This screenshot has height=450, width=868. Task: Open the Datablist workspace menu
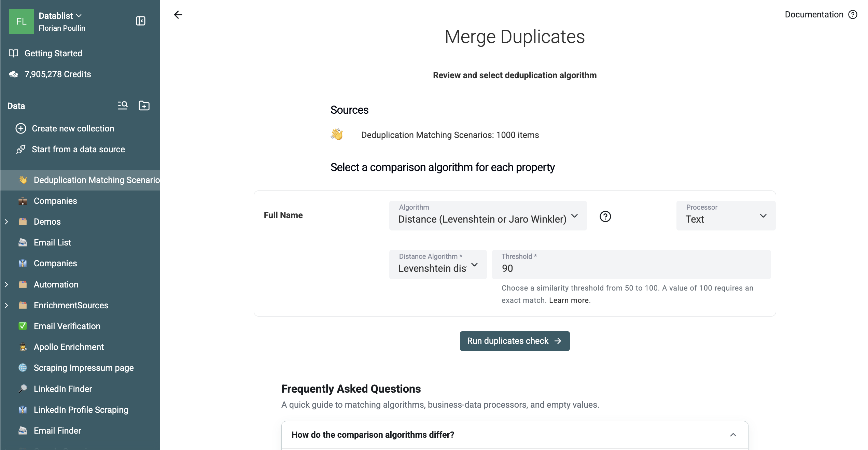60,16
